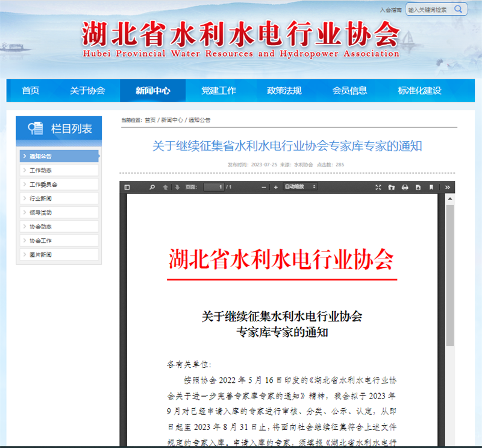Click the current view bookmark icon

click(x=431, y=187)
